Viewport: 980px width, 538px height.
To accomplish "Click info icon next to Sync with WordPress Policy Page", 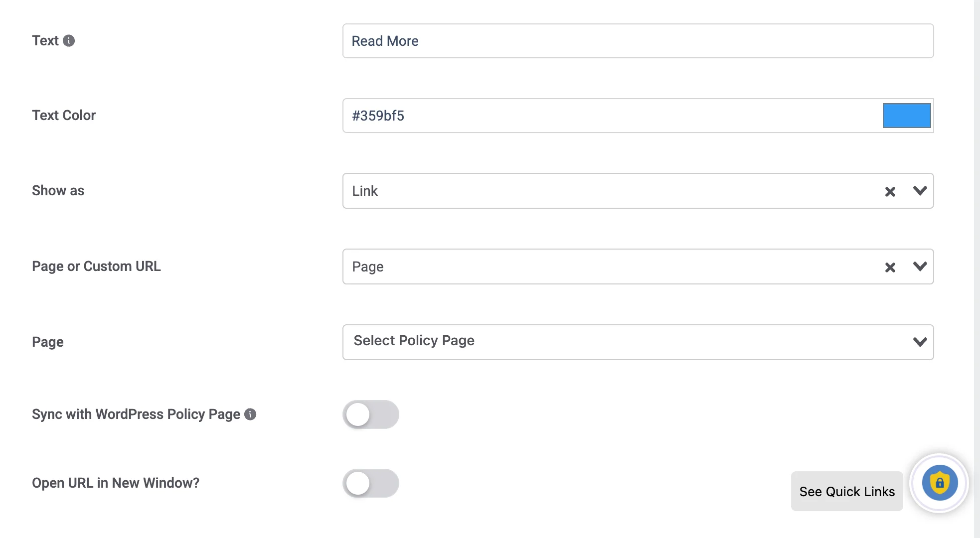I will [250, 414].
